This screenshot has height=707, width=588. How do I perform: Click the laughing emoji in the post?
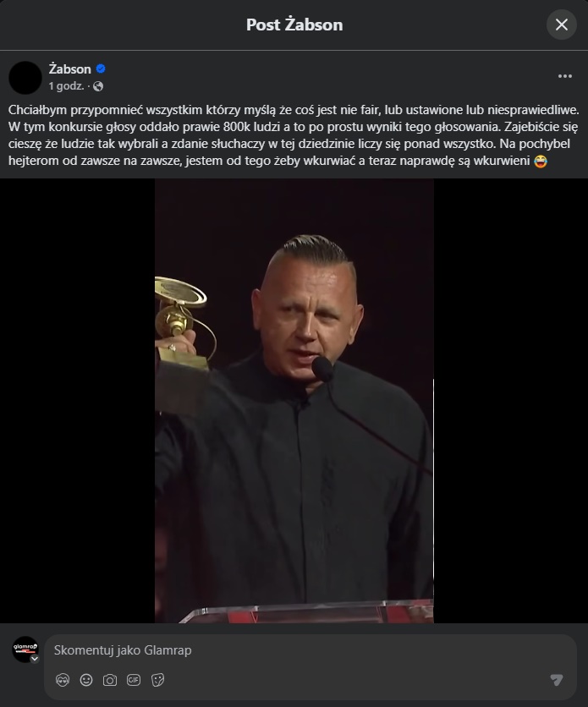tap(541, 161)
